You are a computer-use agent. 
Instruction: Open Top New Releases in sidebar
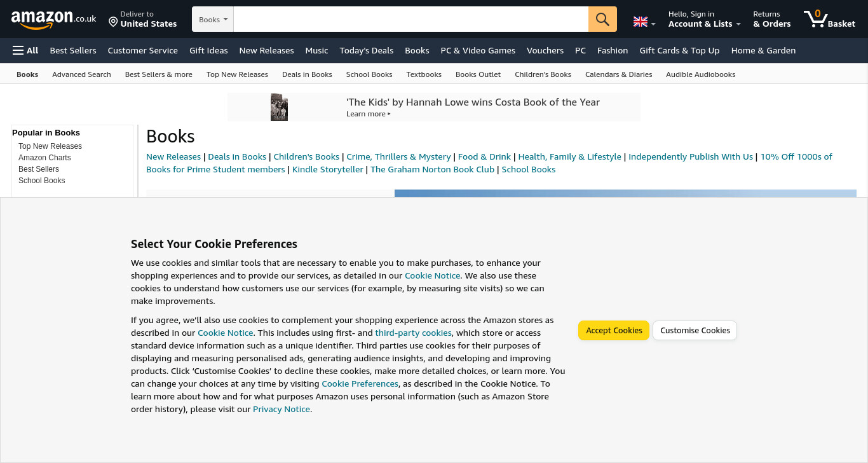[x=50, y=146]
